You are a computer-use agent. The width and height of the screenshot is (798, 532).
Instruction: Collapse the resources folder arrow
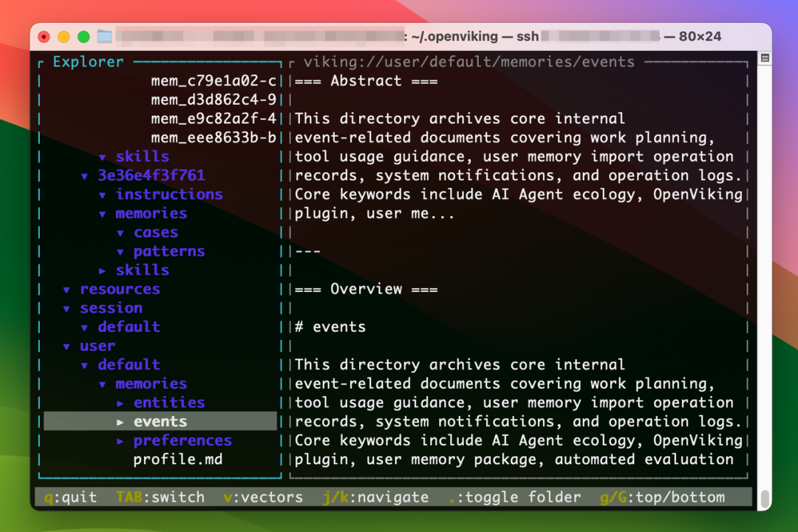66,290
